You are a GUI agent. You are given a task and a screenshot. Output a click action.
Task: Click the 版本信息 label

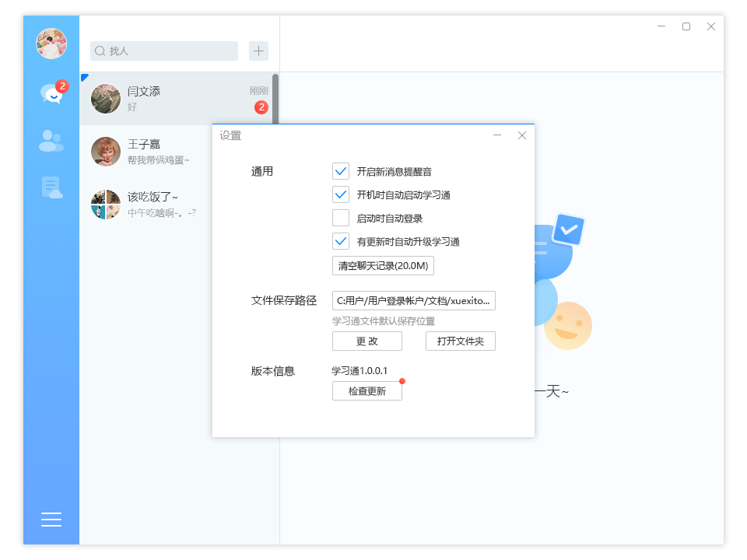coord(273,371)
